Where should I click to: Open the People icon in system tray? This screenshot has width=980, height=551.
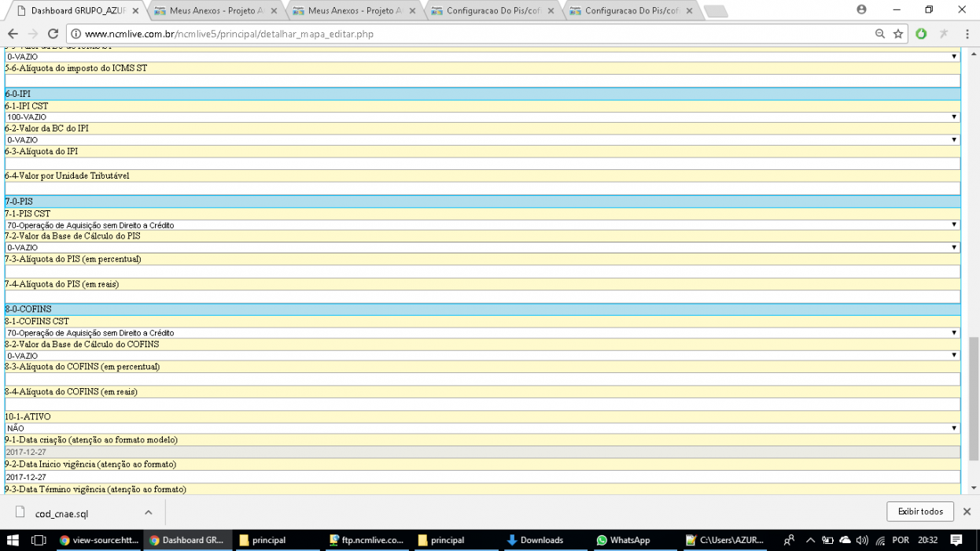[x=789, y=540]
